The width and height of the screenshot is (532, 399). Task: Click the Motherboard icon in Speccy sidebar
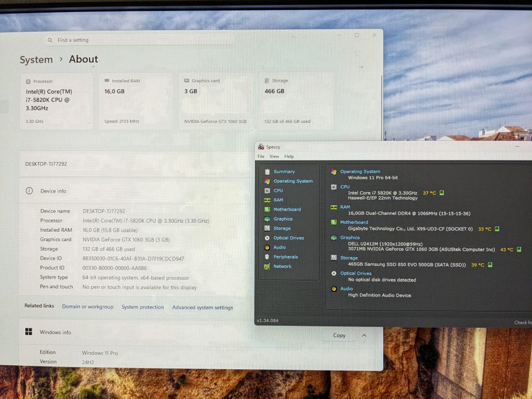coord(267,209)
